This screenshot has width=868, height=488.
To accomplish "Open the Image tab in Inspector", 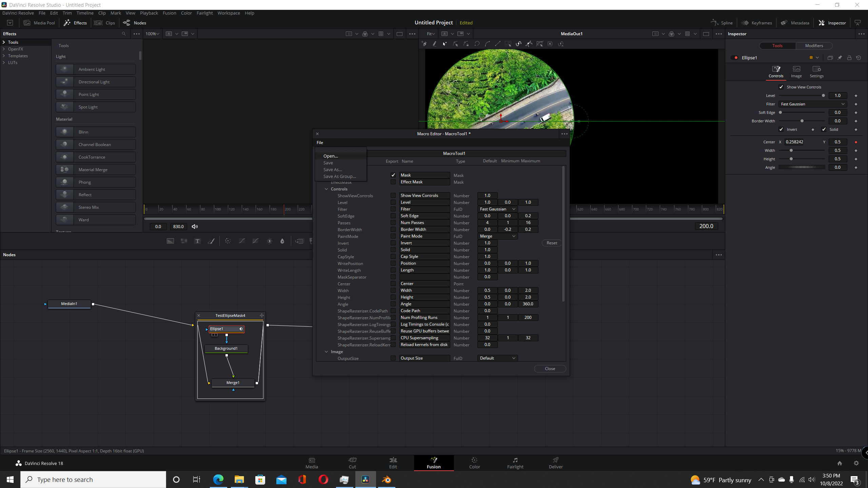I will (x=796, y=72).
